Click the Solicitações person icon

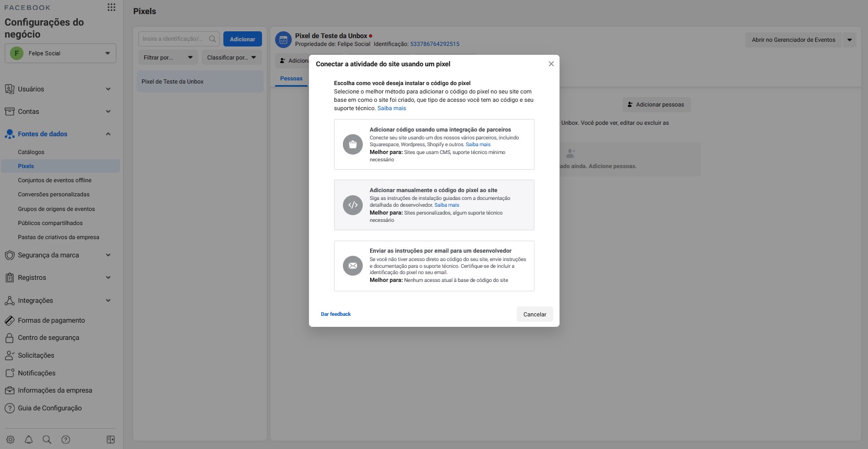(x=9, y=356)
